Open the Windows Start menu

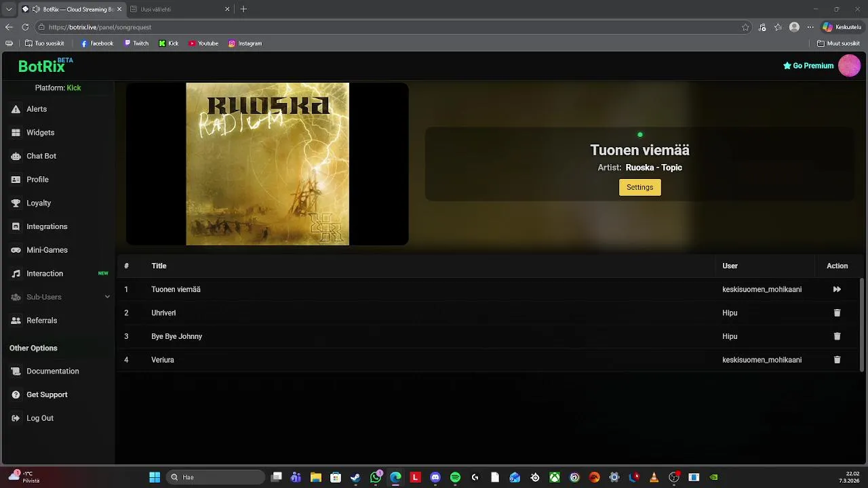155,477
